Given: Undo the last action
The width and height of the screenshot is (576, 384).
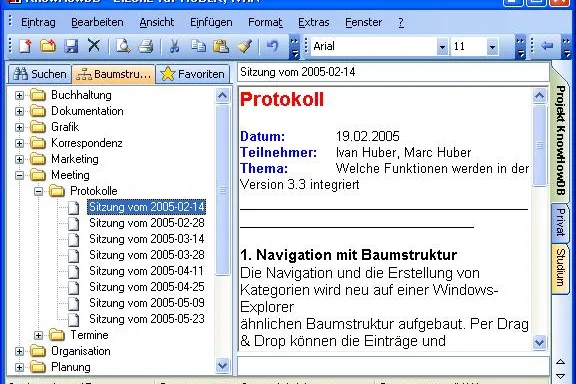Looking at the screenshot, I should pyautogui.click(x=272, y=46).
